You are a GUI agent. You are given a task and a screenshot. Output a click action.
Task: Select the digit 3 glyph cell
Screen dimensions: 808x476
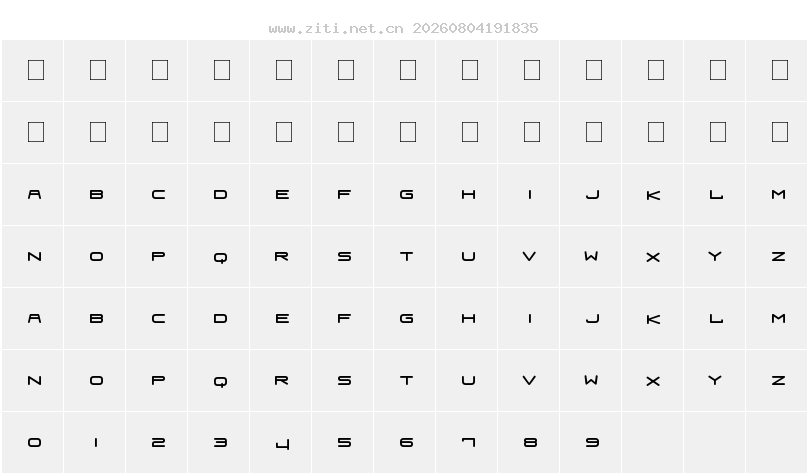(x=219, y=443)
